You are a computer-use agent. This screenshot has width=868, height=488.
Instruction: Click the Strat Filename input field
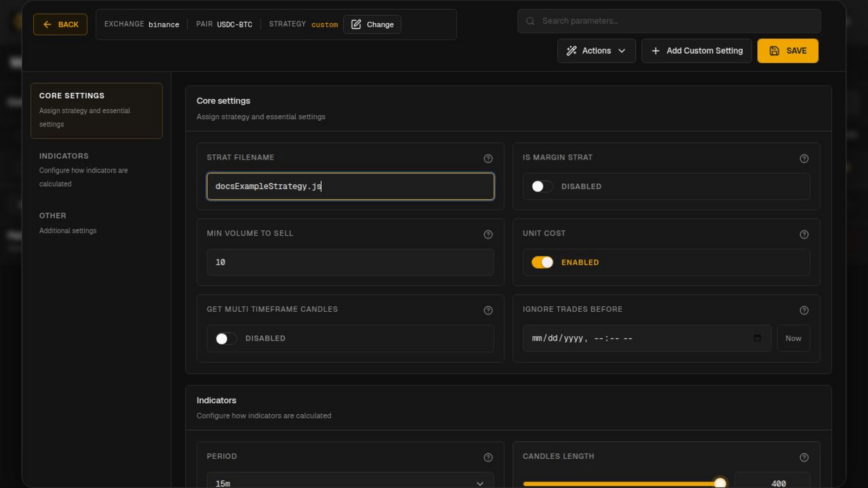[350, 187]
